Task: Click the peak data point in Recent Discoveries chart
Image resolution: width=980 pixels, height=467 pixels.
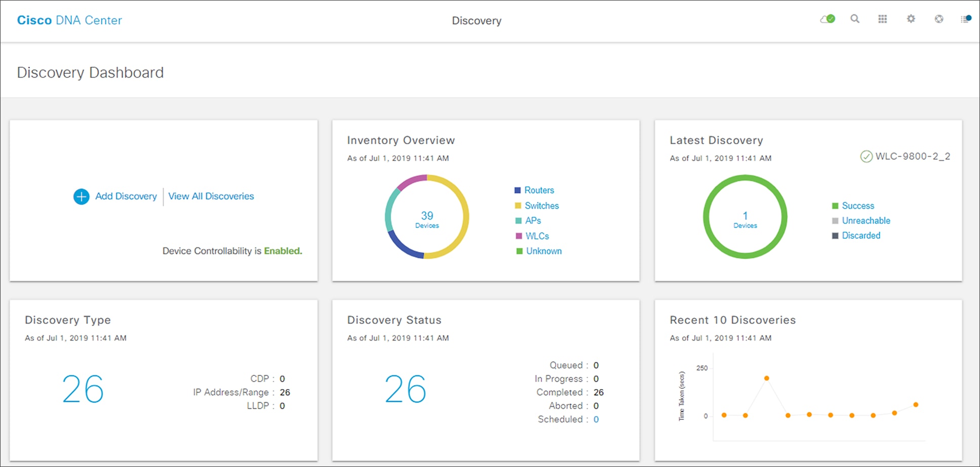Action: point(767,378)
